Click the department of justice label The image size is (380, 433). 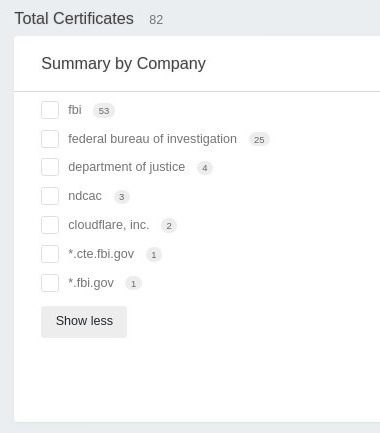coord(126,167)
